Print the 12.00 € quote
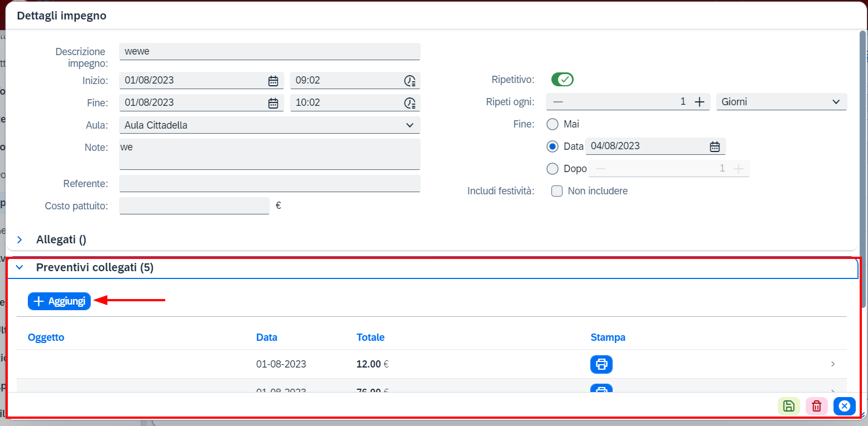Viewport: 868px width, 426px height. tap(601, 364)
